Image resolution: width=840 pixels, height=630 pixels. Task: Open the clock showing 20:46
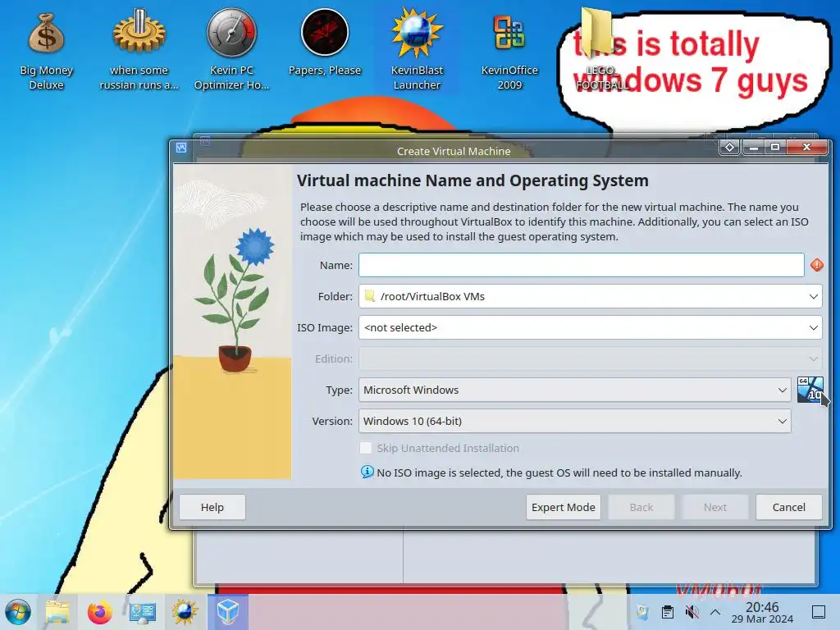(762, 612)
